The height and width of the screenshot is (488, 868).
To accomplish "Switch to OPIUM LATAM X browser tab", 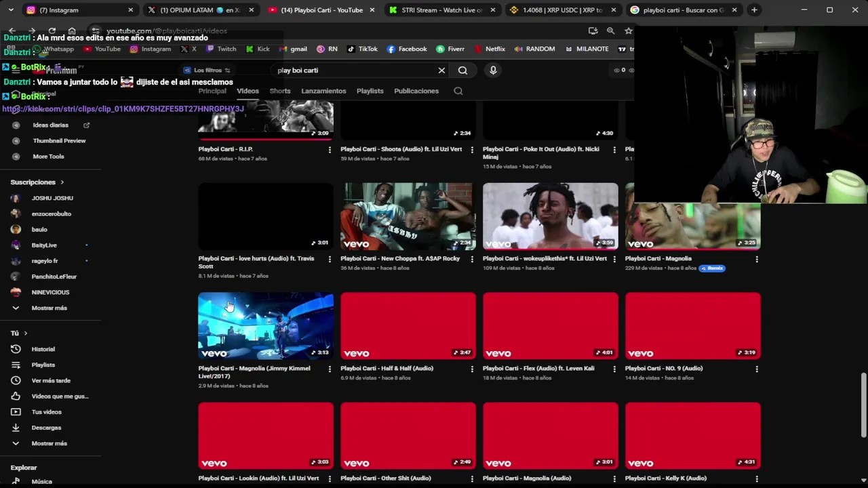I will coord(200,9).
